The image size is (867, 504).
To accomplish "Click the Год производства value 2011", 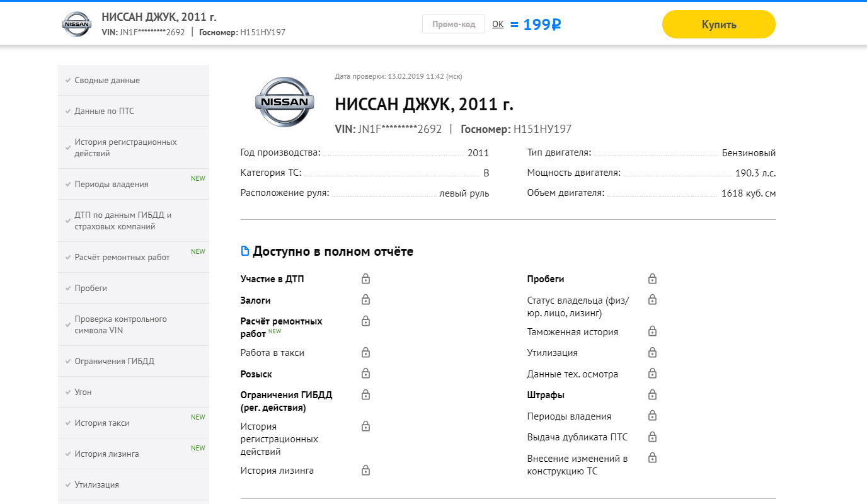I will click(x=478, y=152).
